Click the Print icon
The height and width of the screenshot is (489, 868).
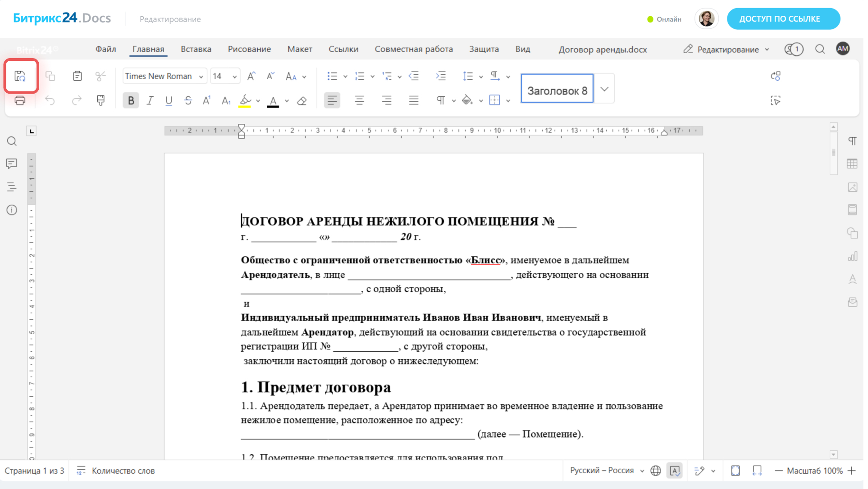(x=20, y=100)
